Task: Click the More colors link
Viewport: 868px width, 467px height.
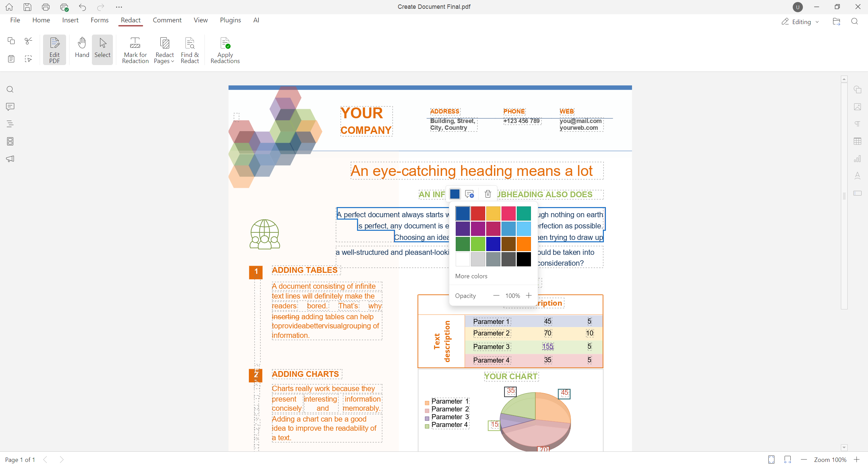Action: (471, 276)
